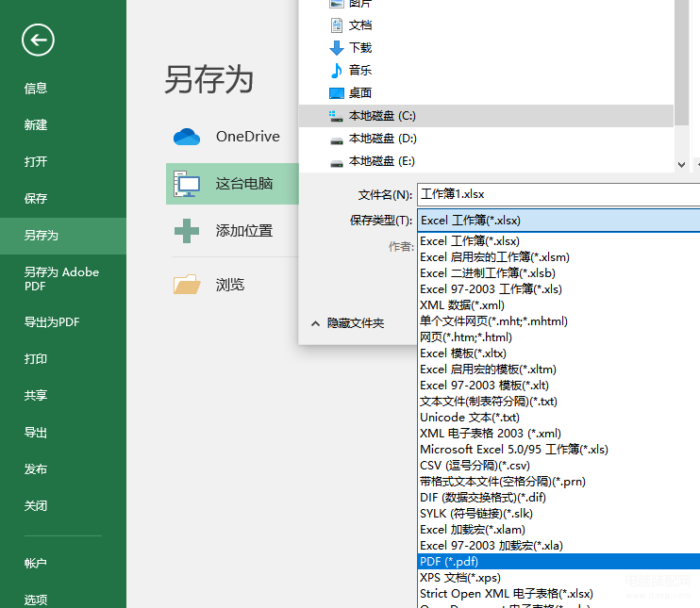Open the 打印 (Print) menu item

36,358
